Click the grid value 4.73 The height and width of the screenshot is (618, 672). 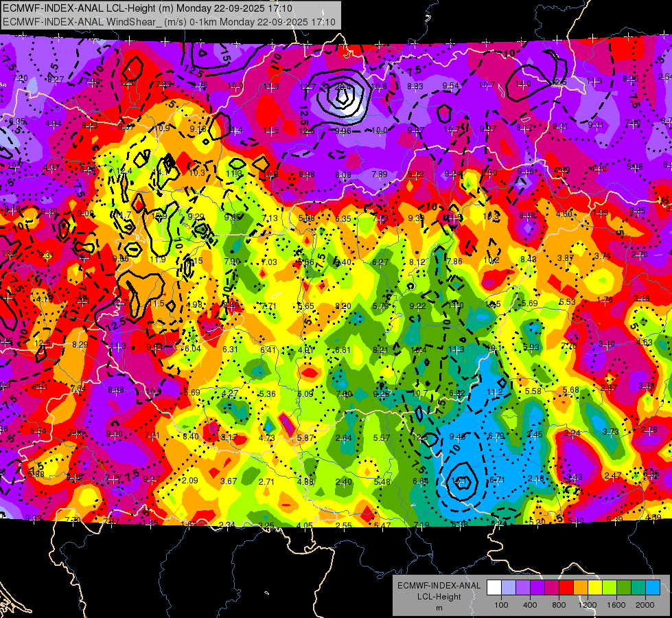pos(267,438)
